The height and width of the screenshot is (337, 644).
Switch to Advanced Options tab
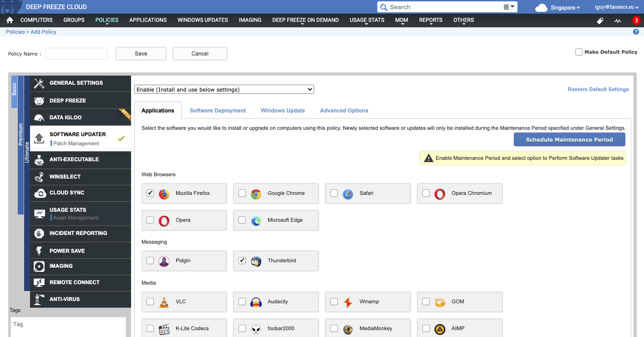point(344,111)
